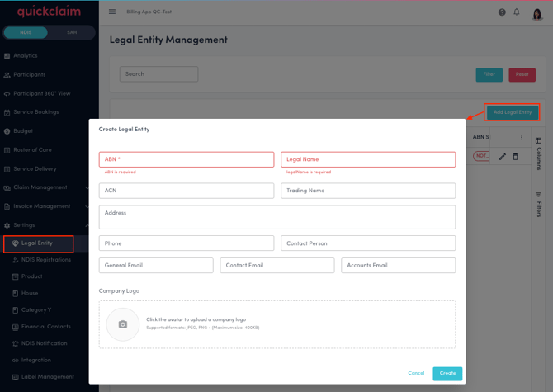The image size is (553, 392).
Task: Open the three-dot column menu
Action: click(x=522, y=137)
